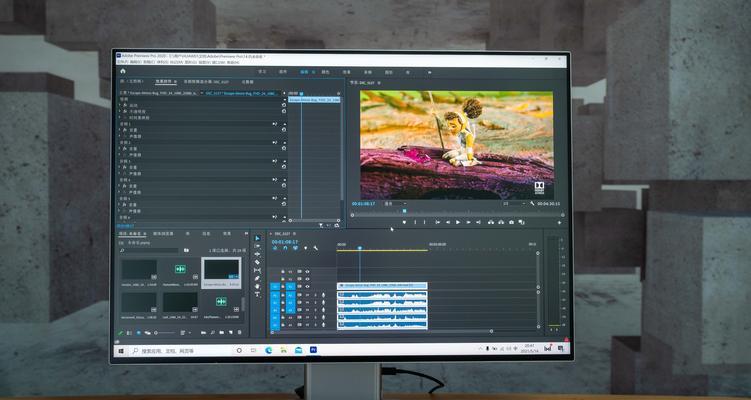Click Go to In in Program monitor
751x400 pixels.
437,222
